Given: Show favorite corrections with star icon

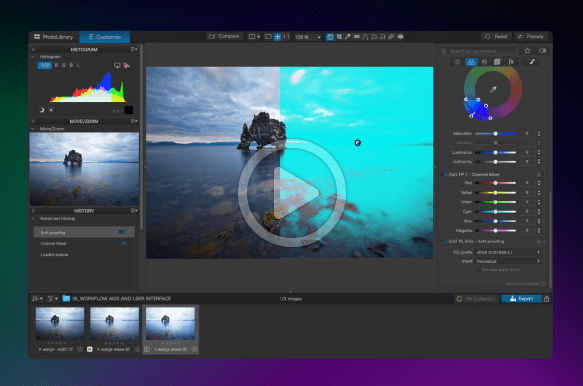Looking at the screenshot, I should point(527,51).
